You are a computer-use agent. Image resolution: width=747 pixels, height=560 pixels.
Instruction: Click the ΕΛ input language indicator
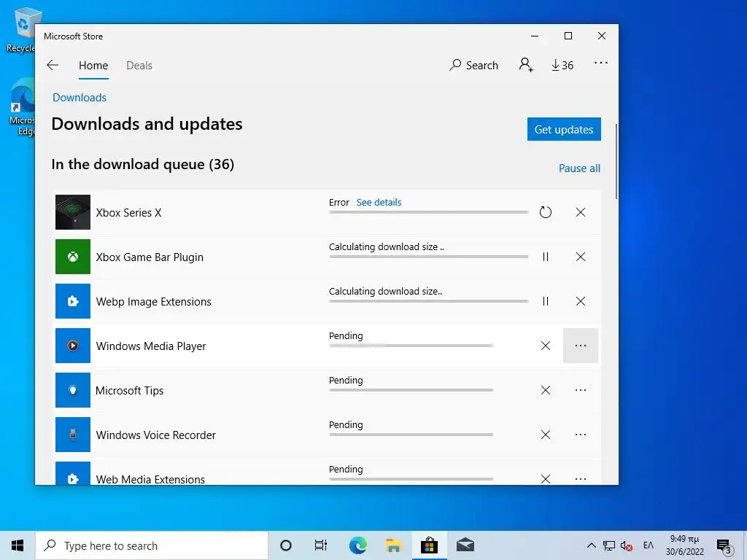[649, 545]
